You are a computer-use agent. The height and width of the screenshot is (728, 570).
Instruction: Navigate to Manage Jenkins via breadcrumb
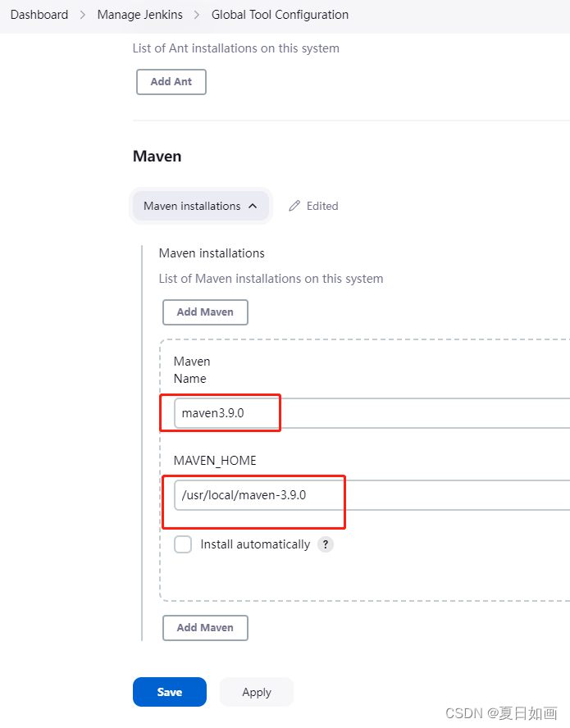coord(139,14)
